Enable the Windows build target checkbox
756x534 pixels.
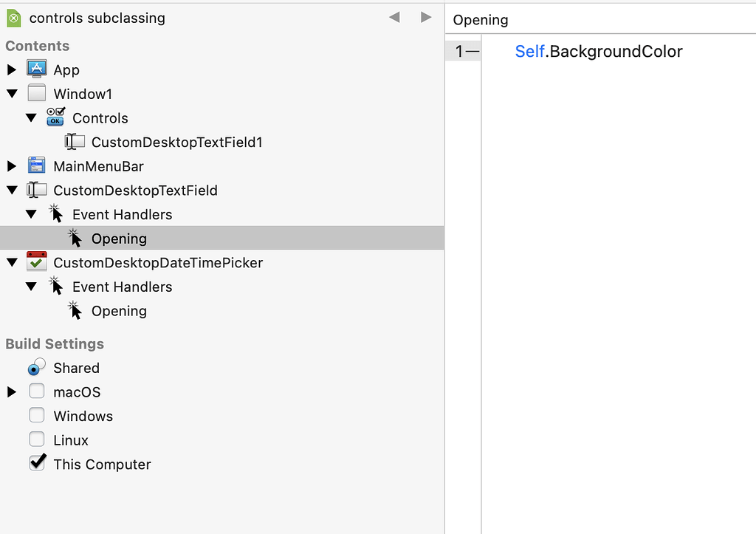[36, 415]
